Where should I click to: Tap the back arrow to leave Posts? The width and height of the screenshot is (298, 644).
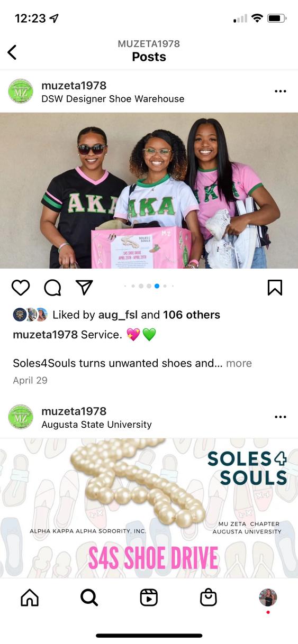coord(12,52)
